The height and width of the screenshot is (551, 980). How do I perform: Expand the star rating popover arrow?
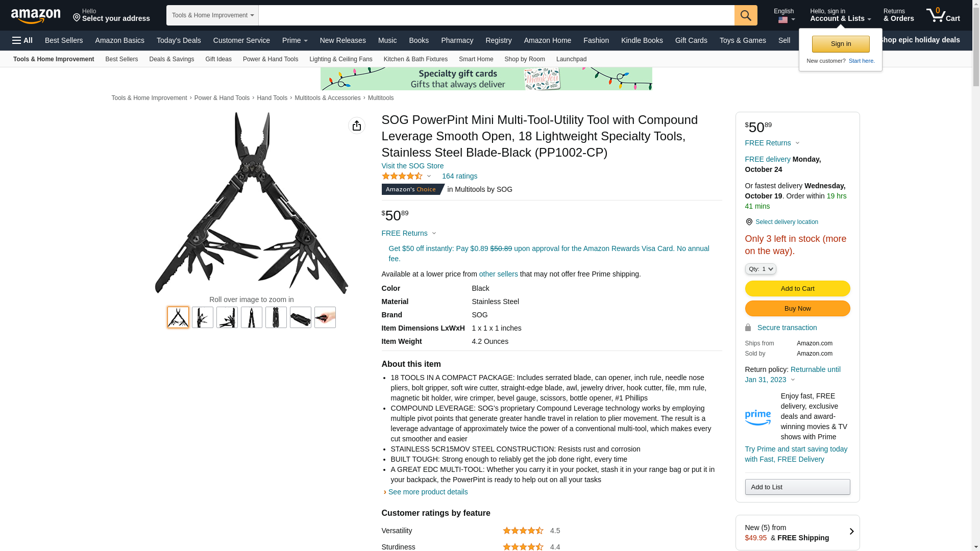[x=429, y=176]
